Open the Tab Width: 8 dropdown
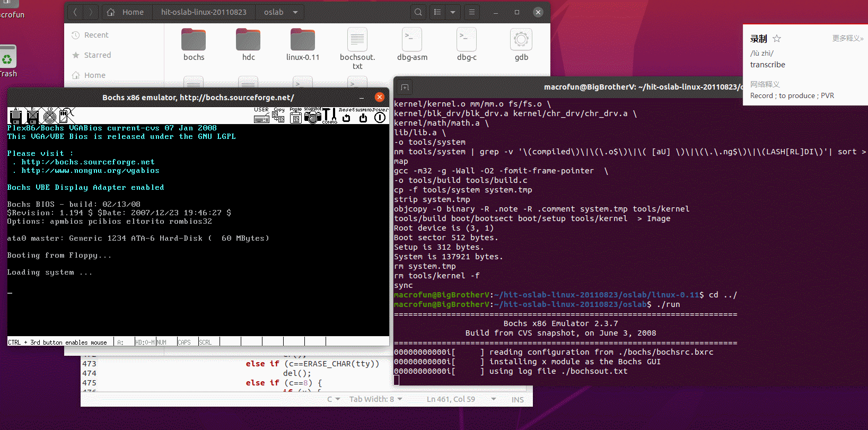The image size is (868, 430). (376, 399)
